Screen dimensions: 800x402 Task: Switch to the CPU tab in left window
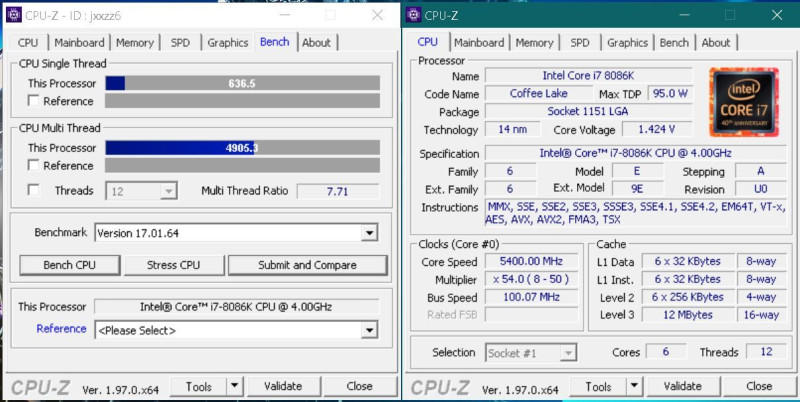[x=28, y=43]
